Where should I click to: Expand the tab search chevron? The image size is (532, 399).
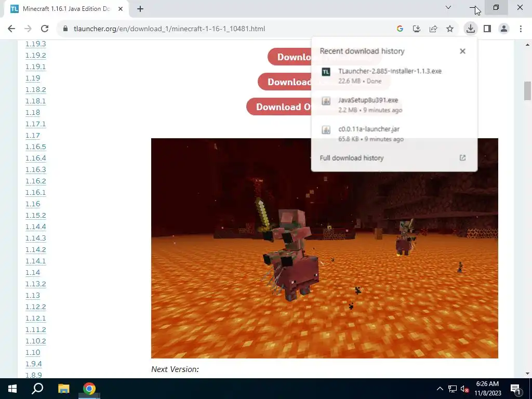448,7
